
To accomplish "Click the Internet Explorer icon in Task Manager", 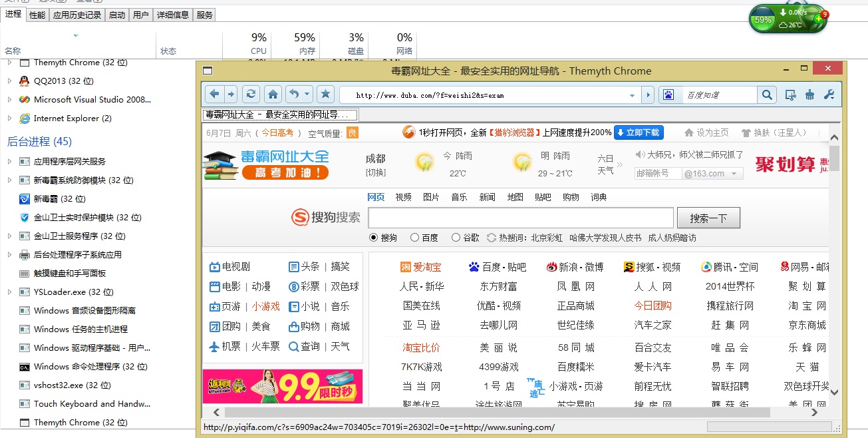I will click(25, 118).
